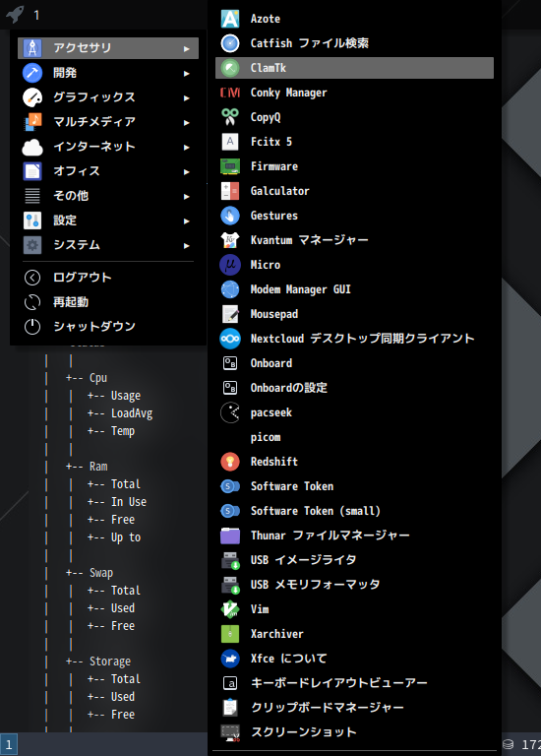The image size is (541, 756).
Task: Open Azote via its icon
Action: [x=230, y=19]
